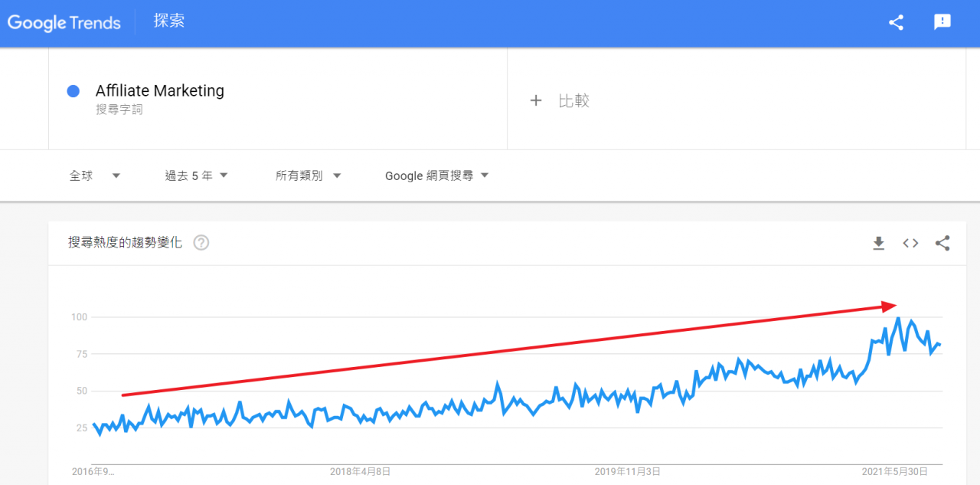Download the trend chart as CSV
This screenshot has height=485, width=980.
tap(879, 243)
